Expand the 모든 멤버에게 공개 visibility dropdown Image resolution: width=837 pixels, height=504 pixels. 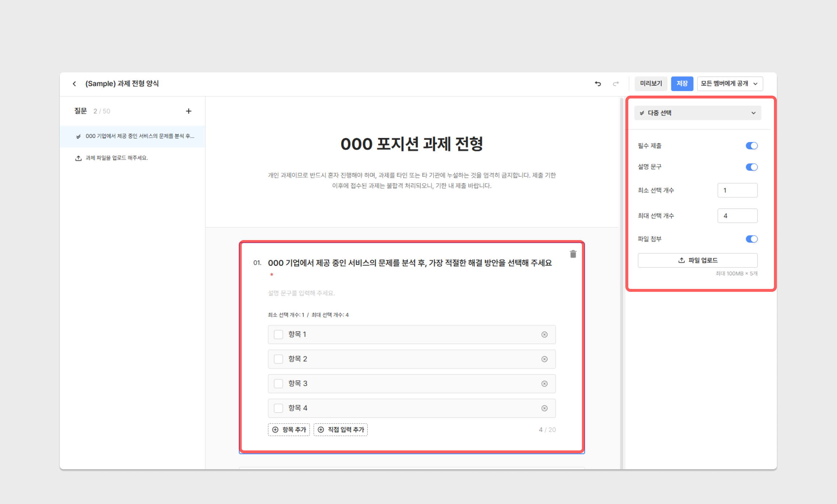tap(729, 84)
